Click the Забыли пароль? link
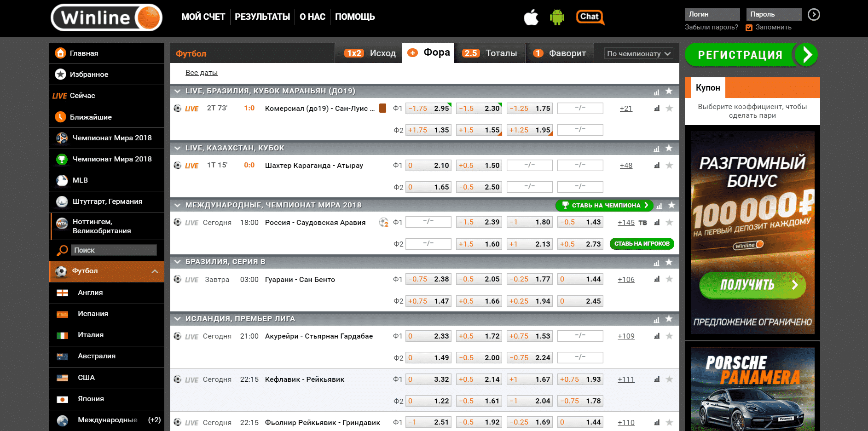Image resolution: width=868 pixels, height=431 pixels. point(712,28)
